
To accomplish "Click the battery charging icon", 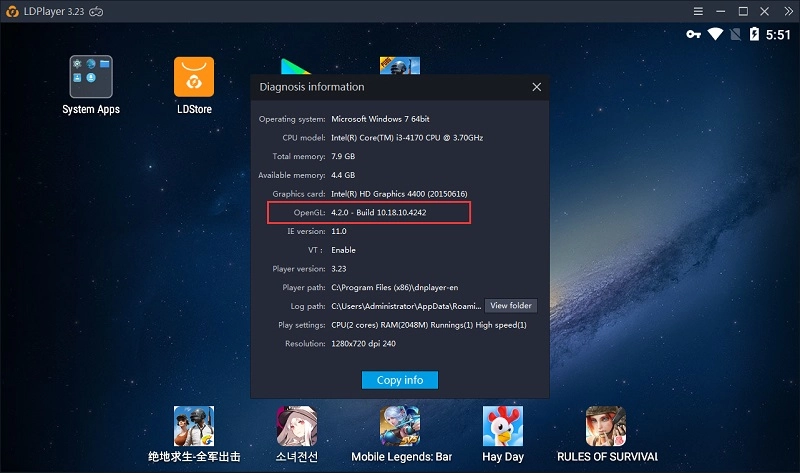I will pyautogui.click(x=754, y=34).
